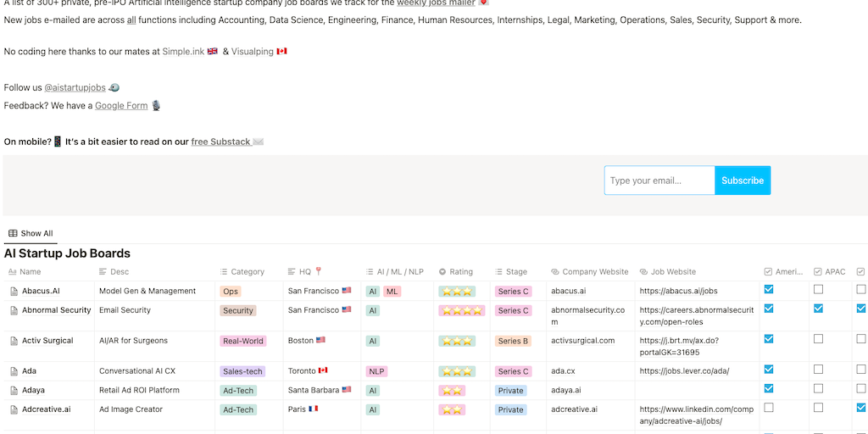Open the Abnormal Security page icon
Viewport: 868px width, 434px height.
[x=14, y=310]
